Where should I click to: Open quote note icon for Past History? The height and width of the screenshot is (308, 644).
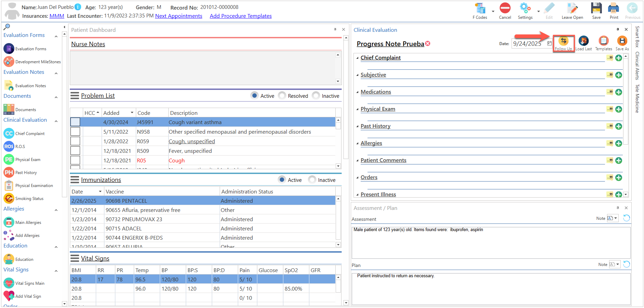click(x=610, y=126)
